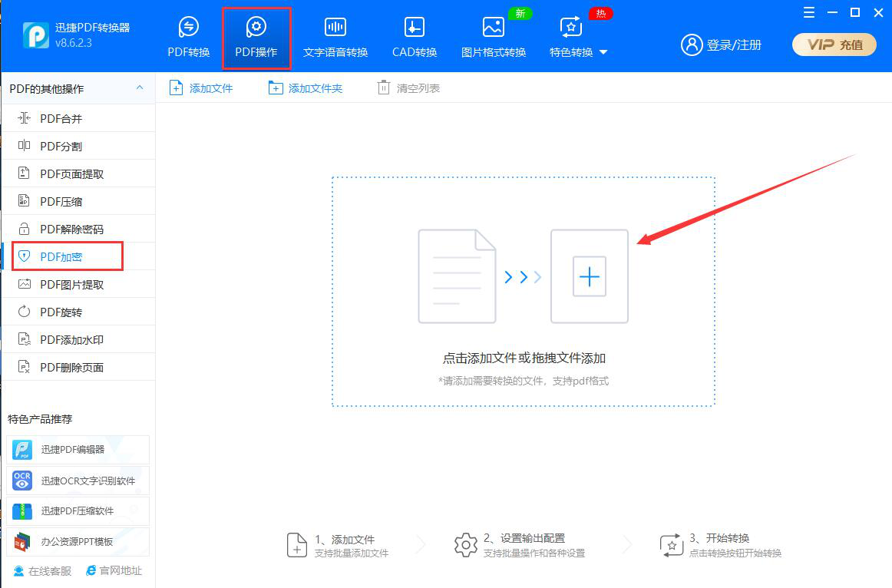Click the 清空列表 trash button
The width and height of the screenshot is (892, 588).
[x=408, y=88]
